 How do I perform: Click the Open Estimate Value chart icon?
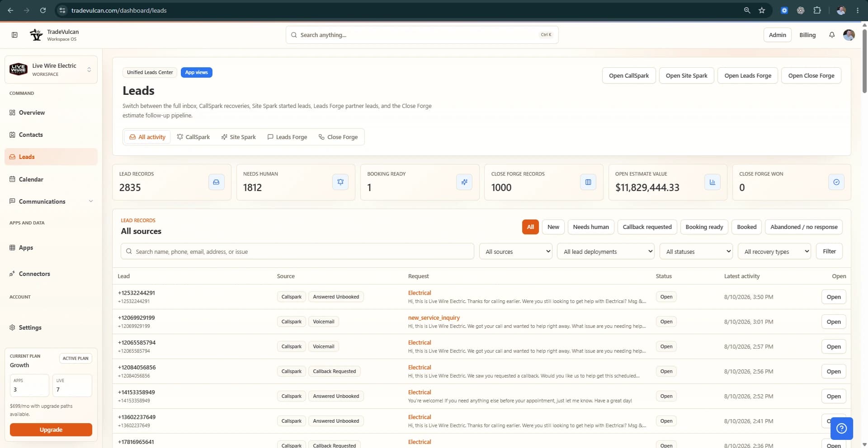pyautogui.click(x=712, y=182)
